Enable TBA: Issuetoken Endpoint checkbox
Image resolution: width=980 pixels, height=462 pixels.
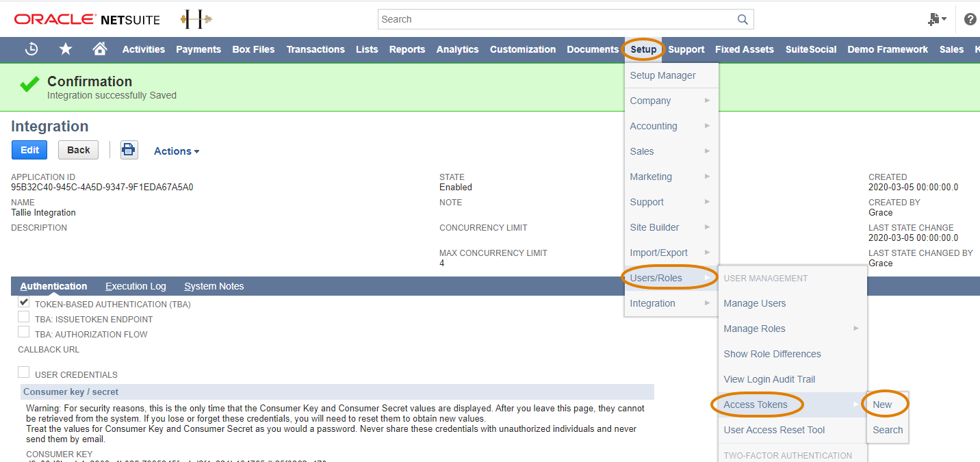24,317
